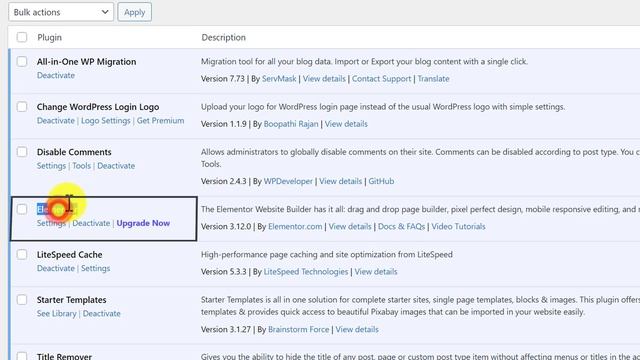The width and height of the screenshot is (640, 360).
Task: Click 'Version 2.4.3' text
Action: click(x=224, y=181)
